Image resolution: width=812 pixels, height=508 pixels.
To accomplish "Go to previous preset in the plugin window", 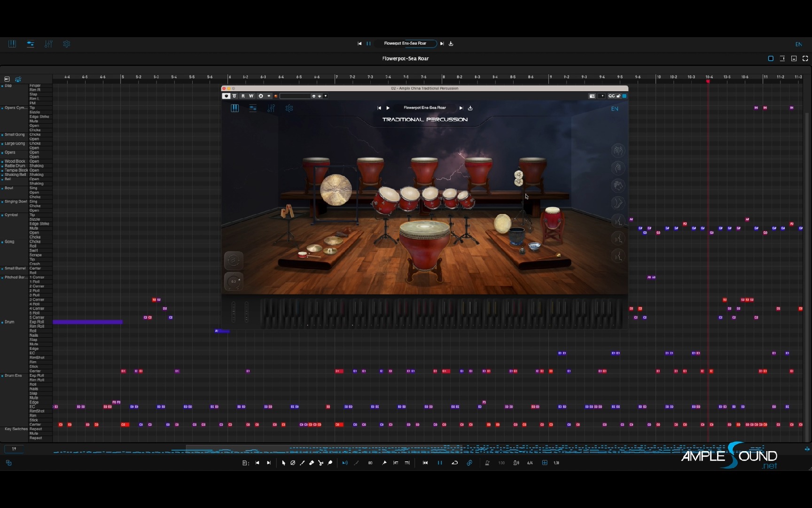I will 379,108.
